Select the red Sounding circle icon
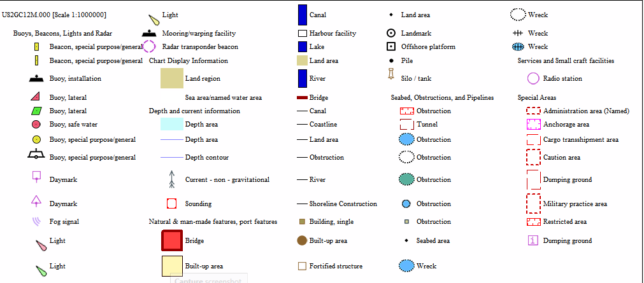Screen dimensions: 644x283 [x=171, y=204]
